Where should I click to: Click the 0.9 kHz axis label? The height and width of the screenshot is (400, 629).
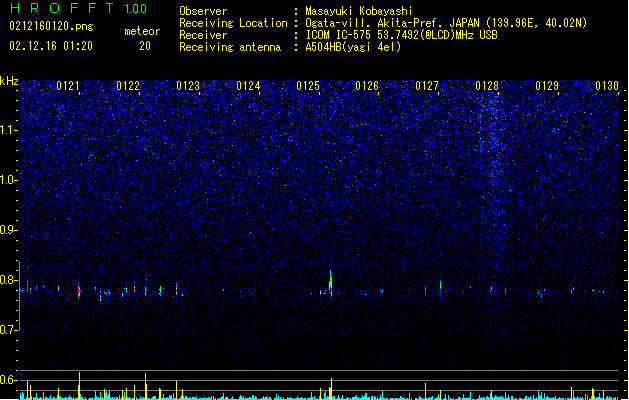click(x=9, y=230)
